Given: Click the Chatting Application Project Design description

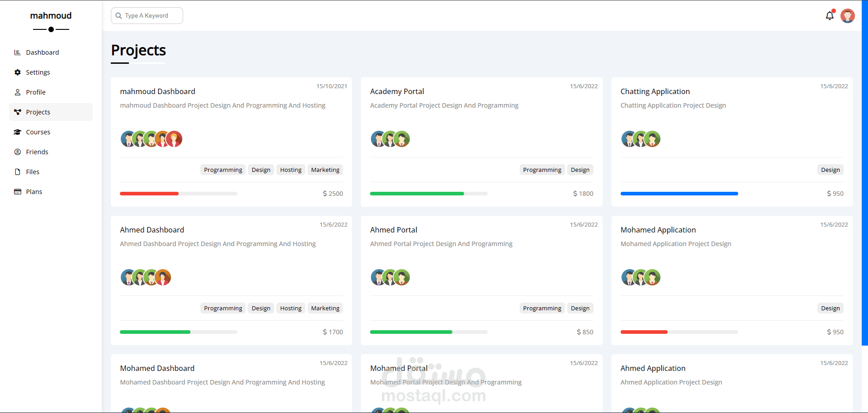Looking at the screenshot, I should pos(673,105).
